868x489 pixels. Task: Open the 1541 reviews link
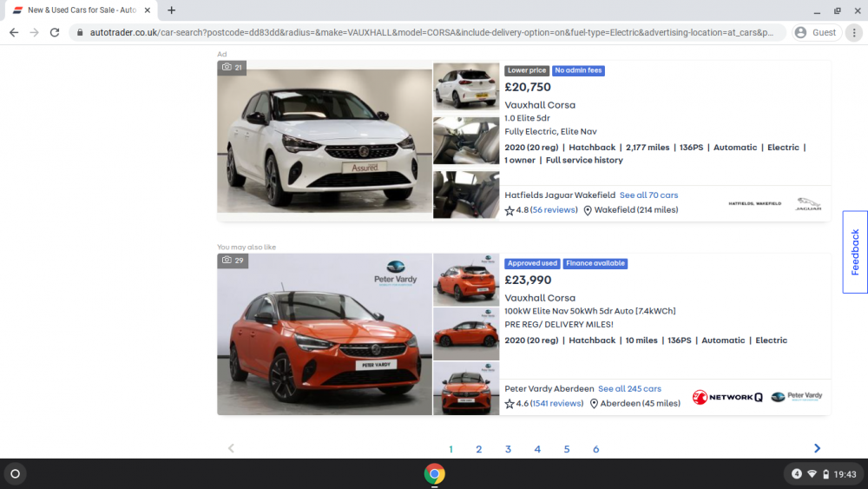[557, 404]
